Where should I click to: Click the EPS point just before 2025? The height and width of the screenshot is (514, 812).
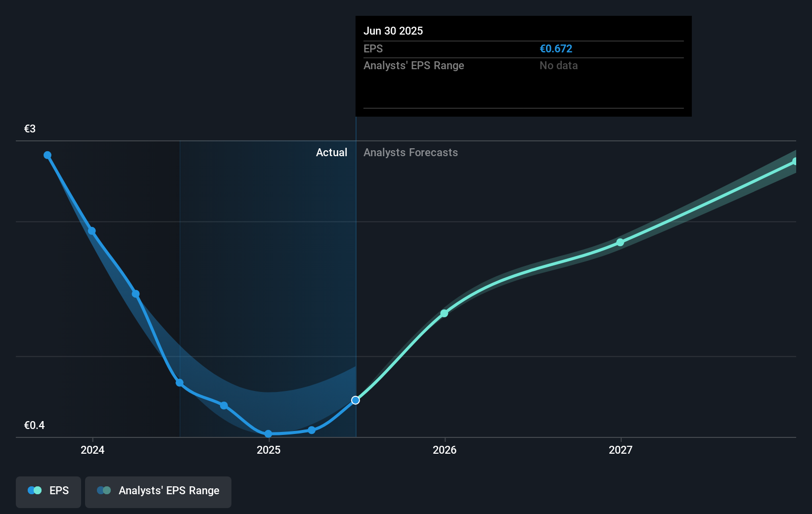(224, 405)
